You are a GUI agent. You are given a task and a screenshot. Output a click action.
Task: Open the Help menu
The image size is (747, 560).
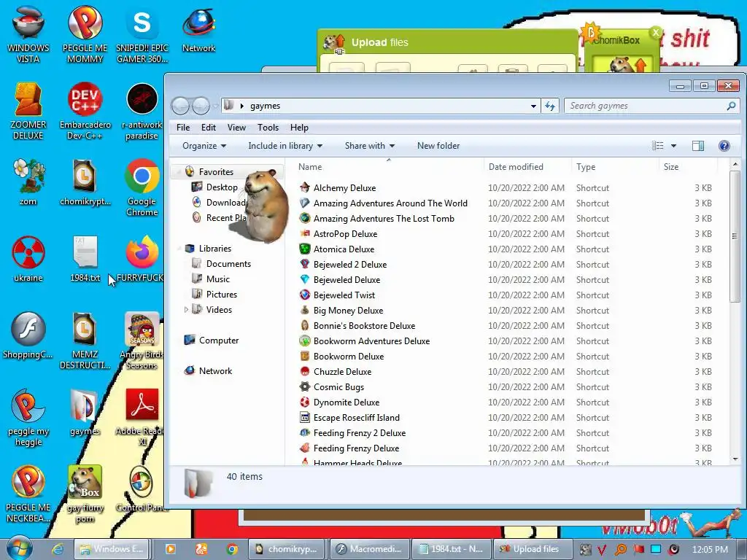coord(299,128)
